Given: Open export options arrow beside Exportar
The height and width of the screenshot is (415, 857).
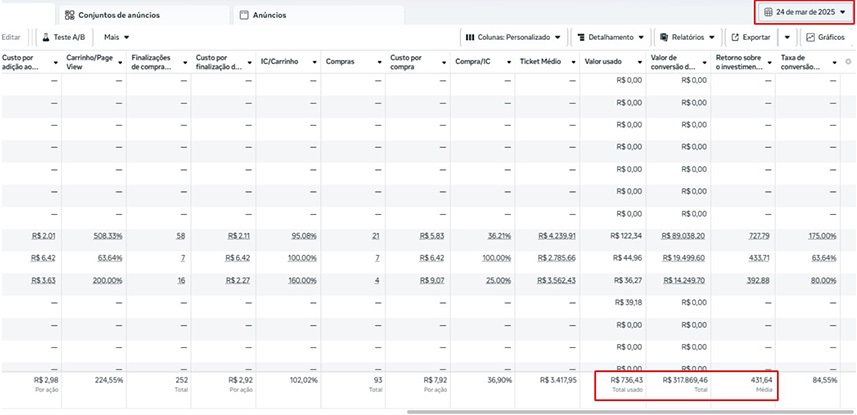Looking at the screenshot, I should (x=786, y=37).
